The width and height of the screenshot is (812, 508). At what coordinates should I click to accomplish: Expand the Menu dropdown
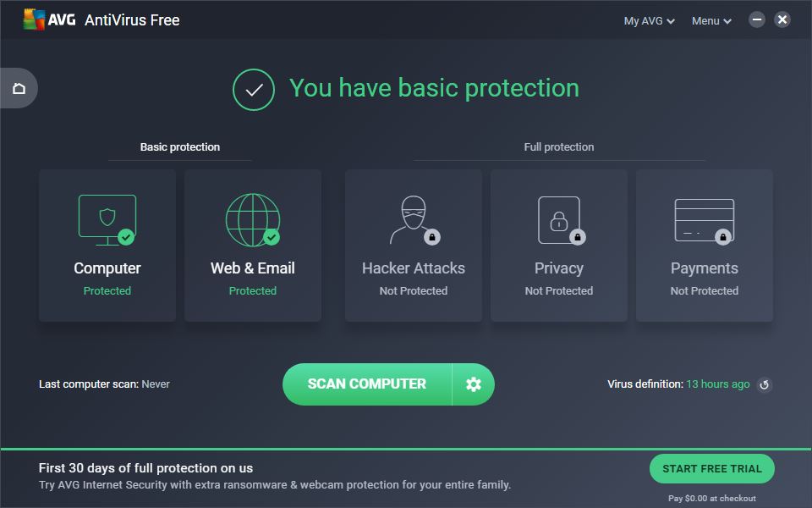707,20
